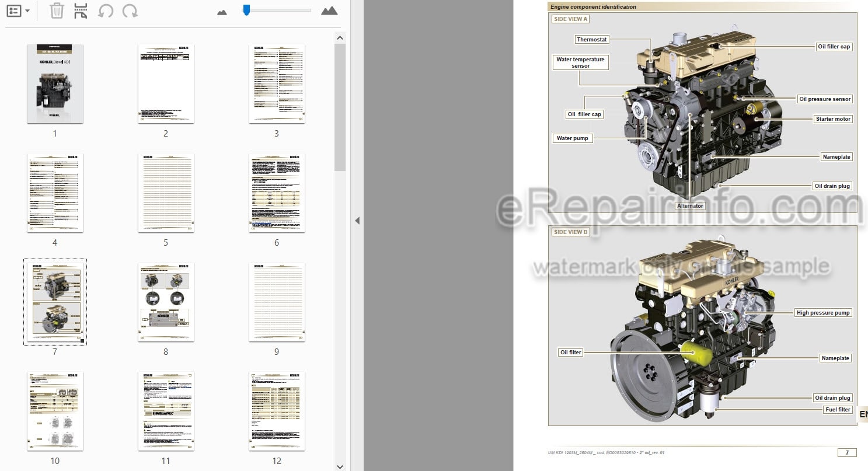Rotate page counterclockwise

tap(106, 11)
